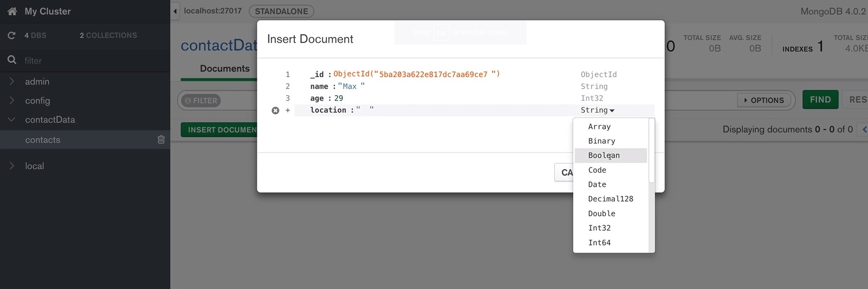Choose Int64 from type list
This screenshot has width=868, height=289.
pyautogui.click(x=611, y=243)
